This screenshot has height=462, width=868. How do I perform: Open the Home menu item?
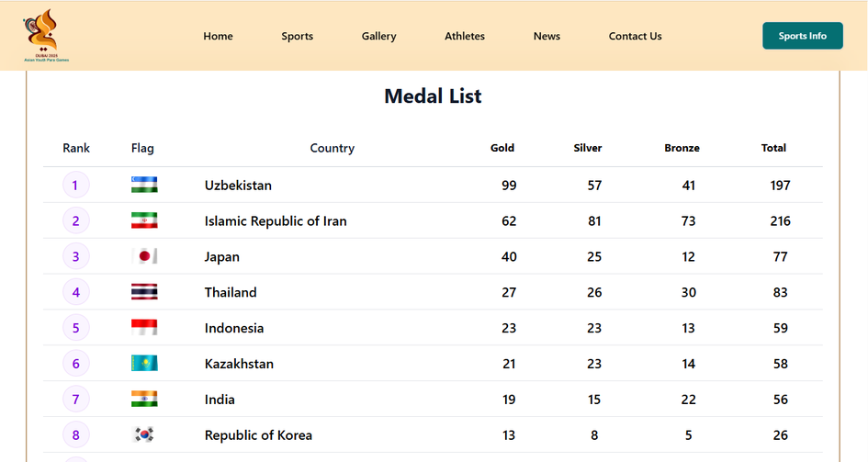click(x=218, y=37)
